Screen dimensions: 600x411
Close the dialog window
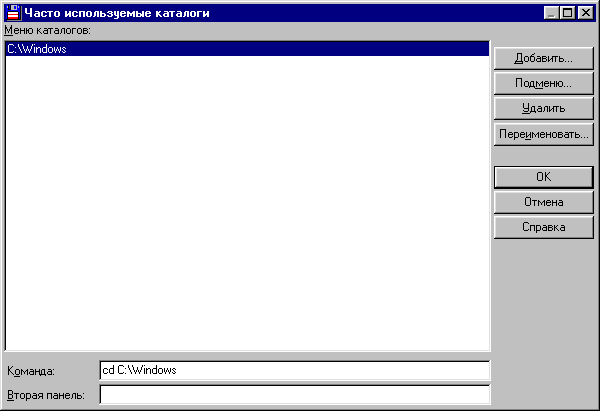(585, 13)
